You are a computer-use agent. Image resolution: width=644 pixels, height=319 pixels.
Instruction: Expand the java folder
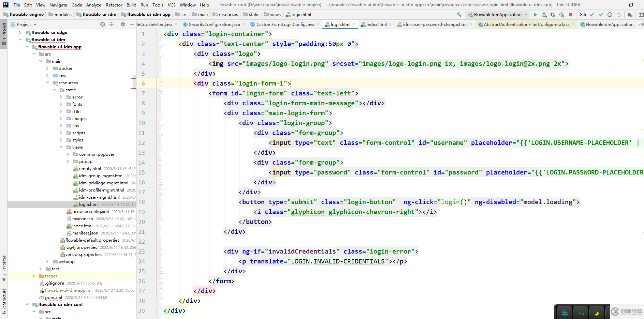click(47, 75)
